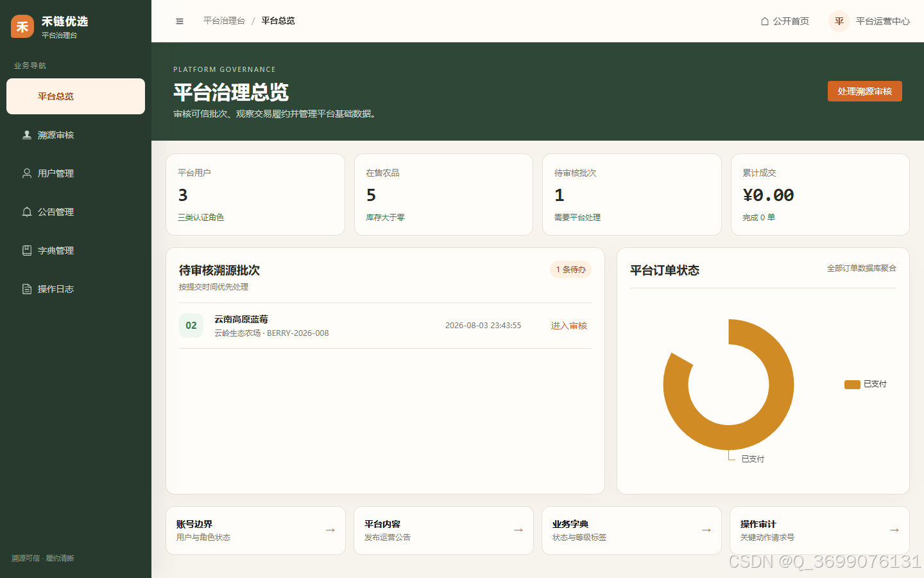Click 按提交时间优先处理 subtitle

214,287
